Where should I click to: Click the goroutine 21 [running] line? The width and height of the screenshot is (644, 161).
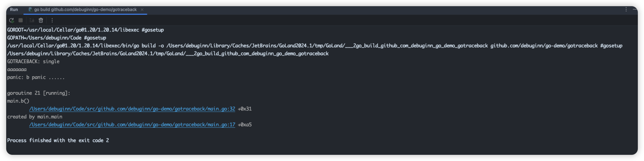click(x=38, y=93)
